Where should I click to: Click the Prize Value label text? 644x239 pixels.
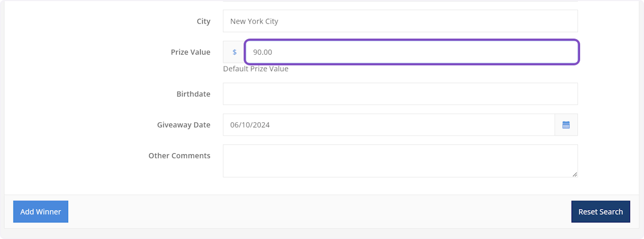click(191, 52)
